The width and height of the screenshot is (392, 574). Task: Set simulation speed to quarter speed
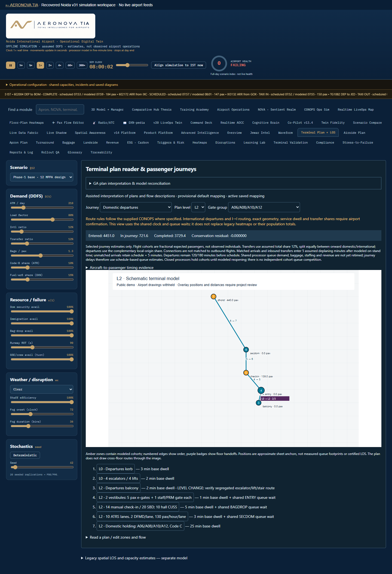click(x=21, y=65)
